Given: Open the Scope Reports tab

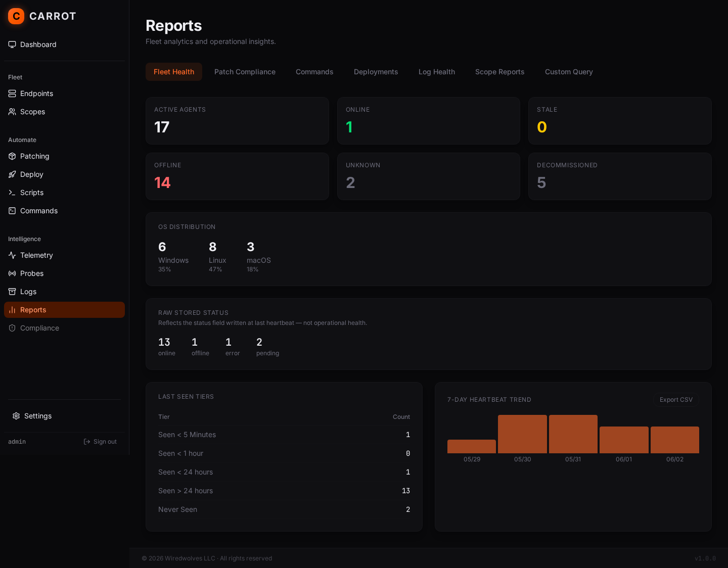Looking at the screenshot, I should coord(500,72).
